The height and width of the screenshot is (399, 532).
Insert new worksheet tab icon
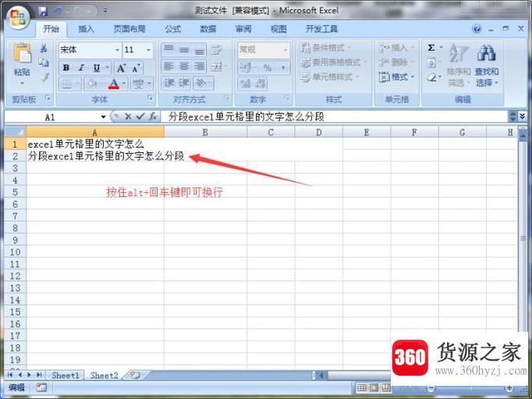(x=136, y=376)
